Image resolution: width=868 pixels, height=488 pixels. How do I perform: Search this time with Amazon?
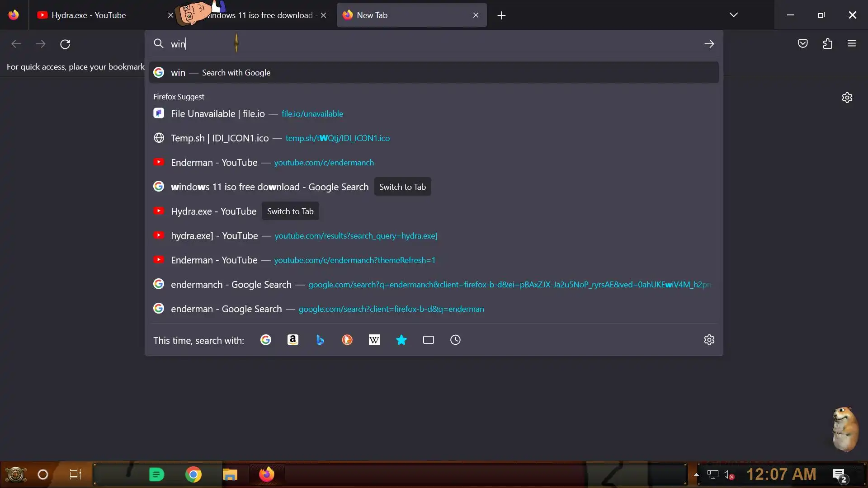tap(293, 340)
